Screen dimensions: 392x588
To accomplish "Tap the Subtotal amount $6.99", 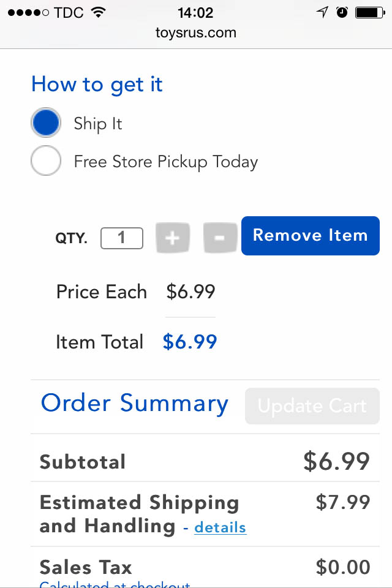I will [336, 461].
